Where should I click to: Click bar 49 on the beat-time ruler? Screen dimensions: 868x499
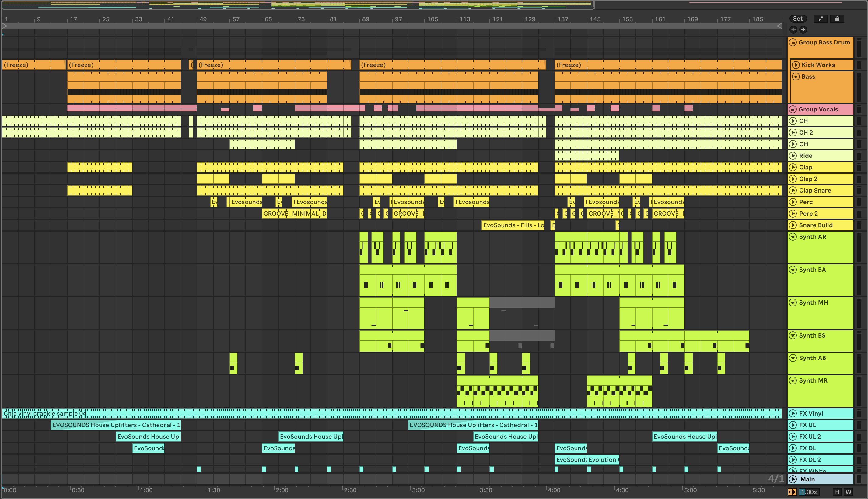(203, 19)
